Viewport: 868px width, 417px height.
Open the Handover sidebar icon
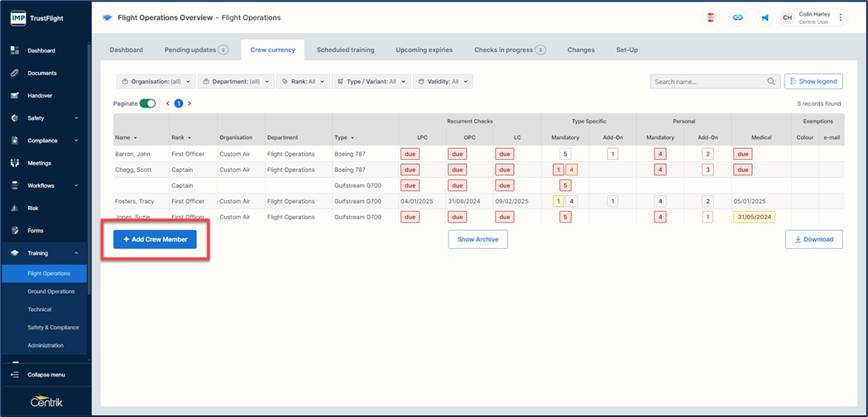15,95
